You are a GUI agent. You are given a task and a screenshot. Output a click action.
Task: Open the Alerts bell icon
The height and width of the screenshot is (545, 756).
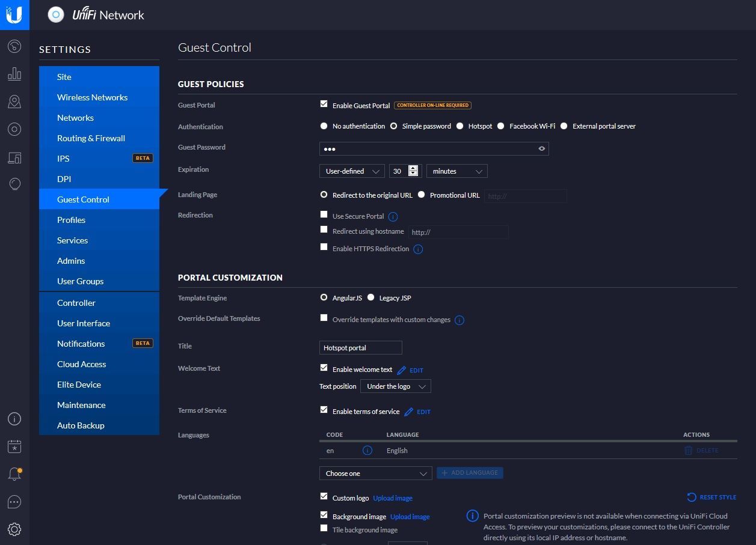[14, 473]
